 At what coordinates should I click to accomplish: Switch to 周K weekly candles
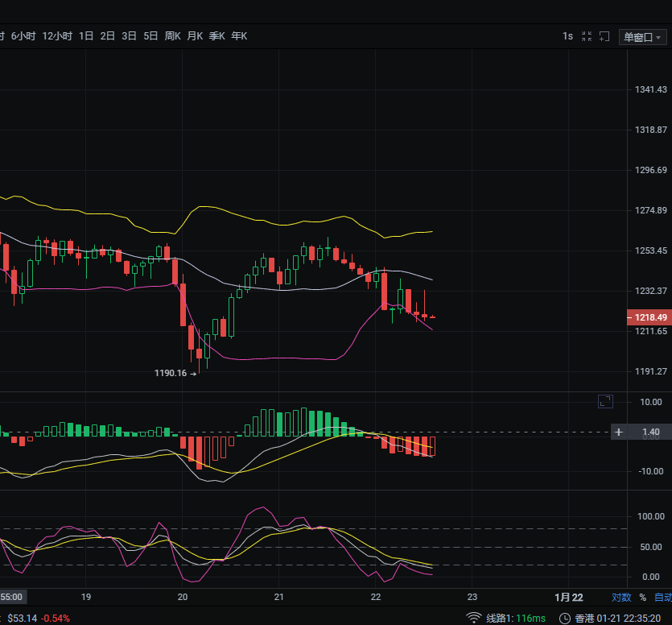click(x=173, y=36)
